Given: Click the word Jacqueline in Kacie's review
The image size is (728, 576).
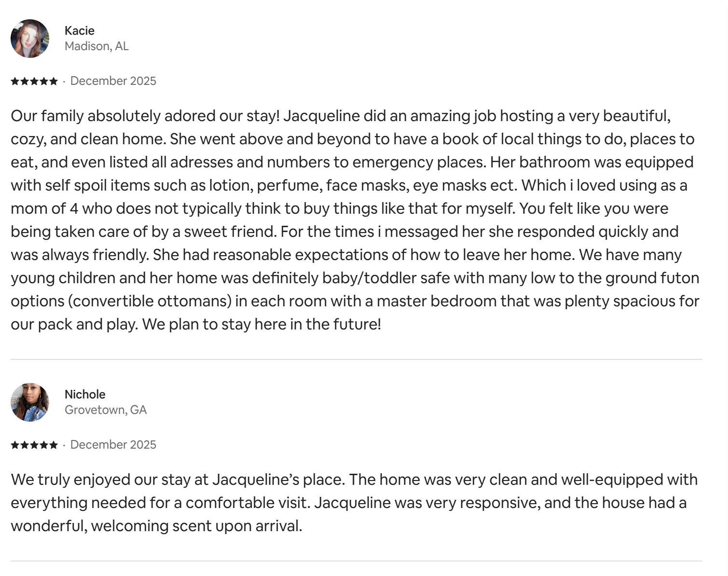Looking at the screenshot, I should coord(321,116).
